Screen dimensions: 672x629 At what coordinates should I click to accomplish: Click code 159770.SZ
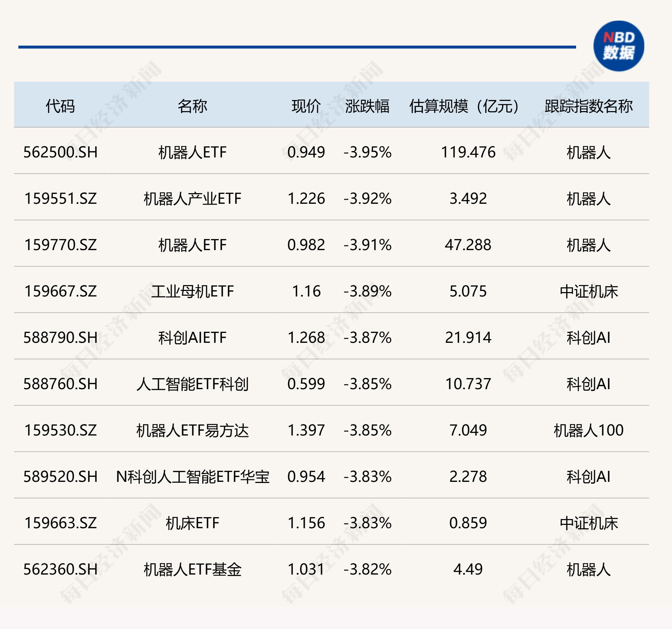point(60,245)
